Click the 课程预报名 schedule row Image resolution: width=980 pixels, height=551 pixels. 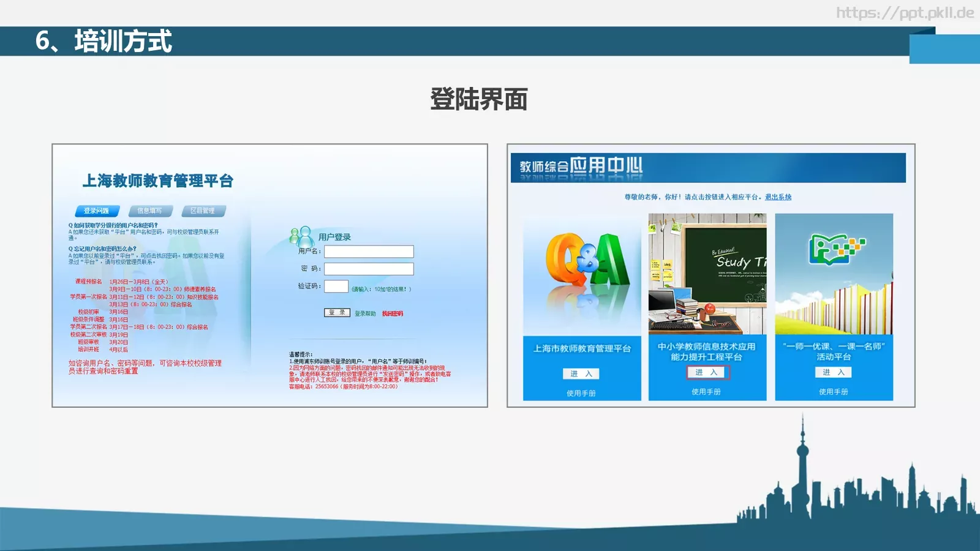pyautogui.click(x=121, y=282)
